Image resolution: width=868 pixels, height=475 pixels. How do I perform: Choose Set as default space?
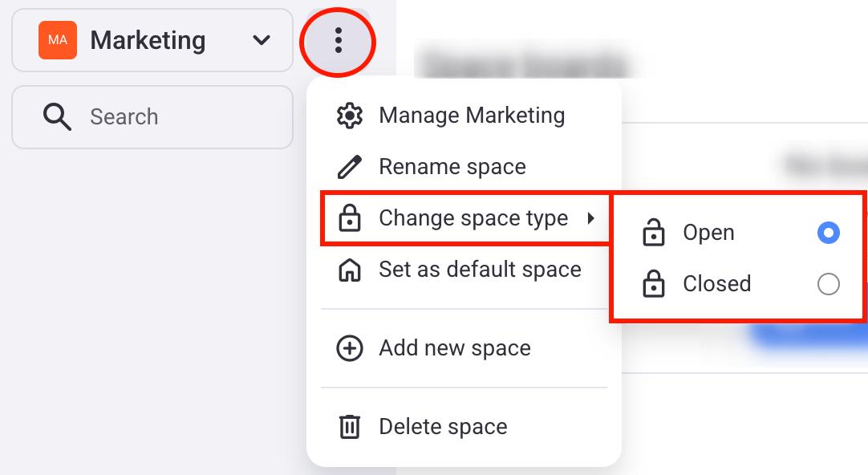click(480, 270)
